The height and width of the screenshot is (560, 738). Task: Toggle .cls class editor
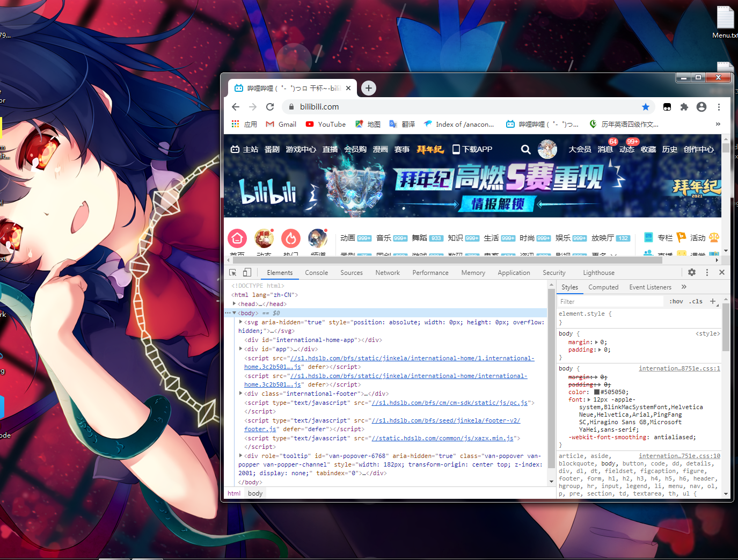click(696, 301)
